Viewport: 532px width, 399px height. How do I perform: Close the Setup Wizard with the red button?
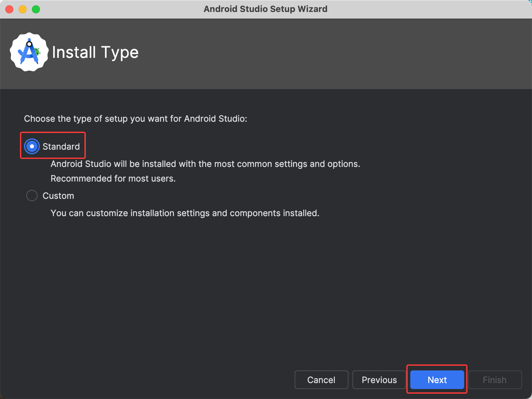point(9,9)
